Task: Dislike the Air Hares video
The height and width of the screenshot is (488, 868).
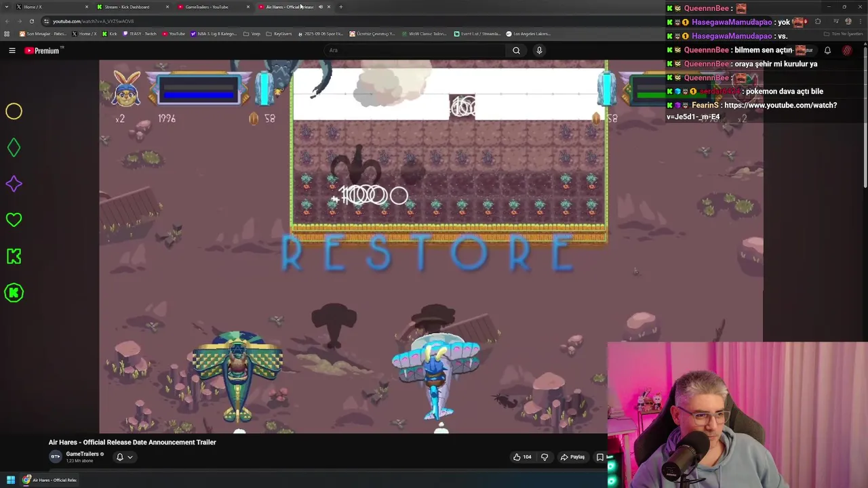Action: [545, 457]
